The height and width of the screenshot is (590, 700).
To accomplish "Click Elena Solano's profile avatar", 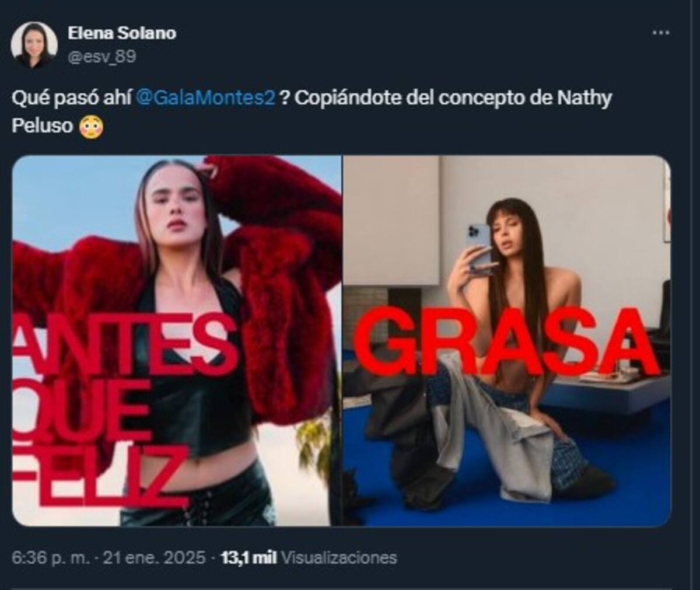I will coord(34,45).
